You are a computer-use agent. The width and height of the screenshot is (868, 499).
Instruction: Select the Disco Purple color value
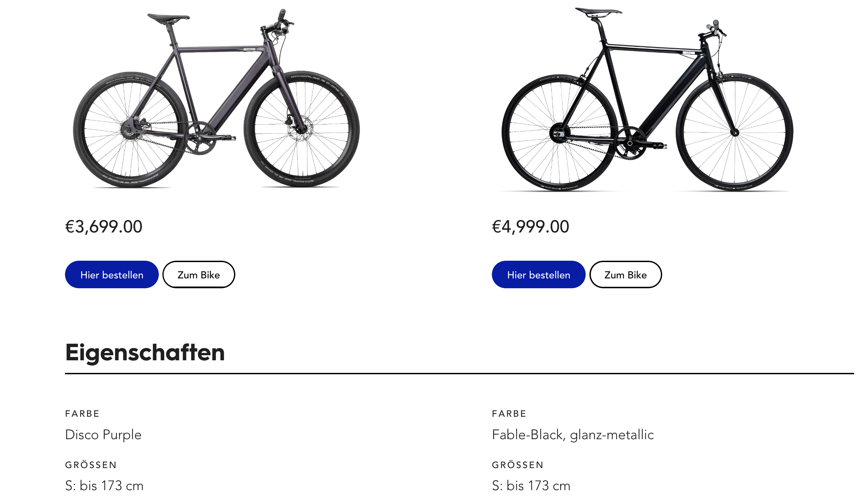103,434
